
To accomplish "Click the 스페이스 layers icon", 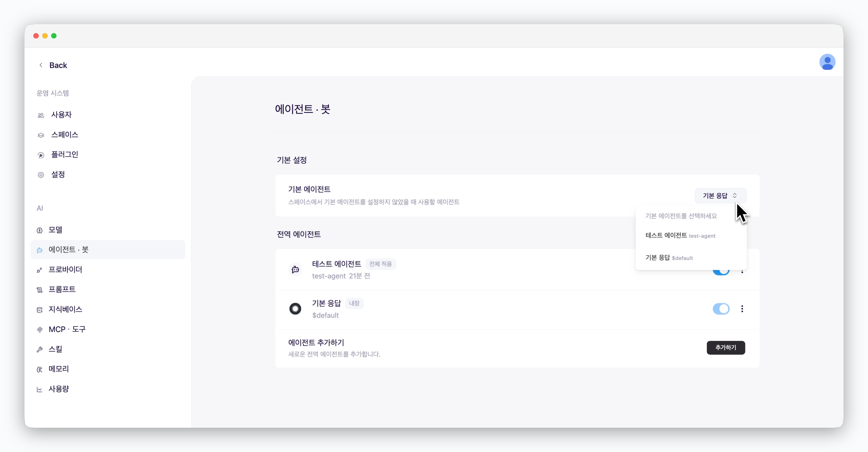I will 41,135.
